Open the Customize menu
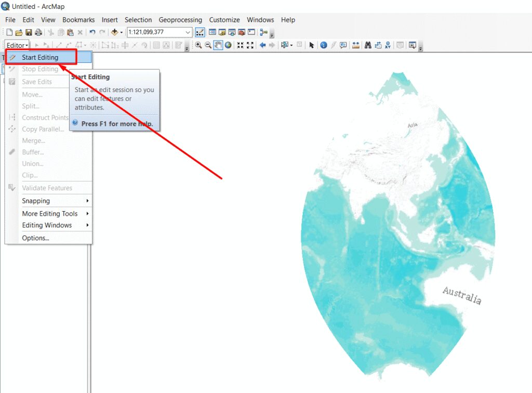The height and width of the screenshot is (393, 532). [x=224, y=20]
